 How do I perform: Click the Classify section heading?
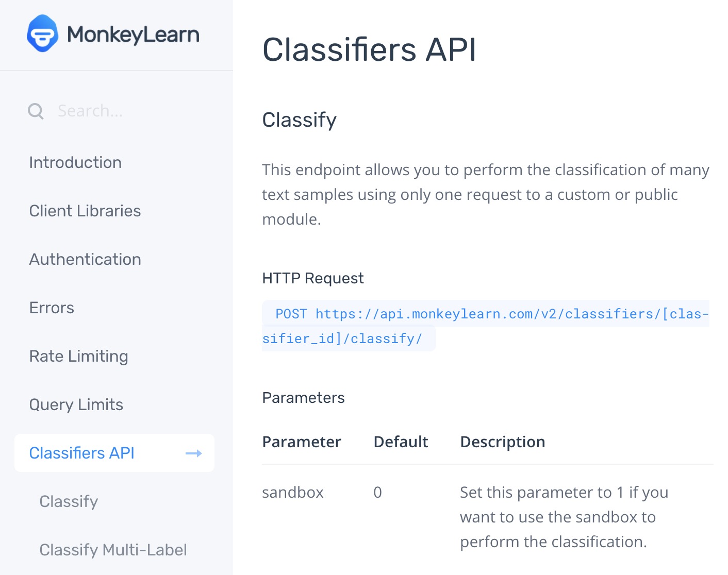(x=299, y=120)
